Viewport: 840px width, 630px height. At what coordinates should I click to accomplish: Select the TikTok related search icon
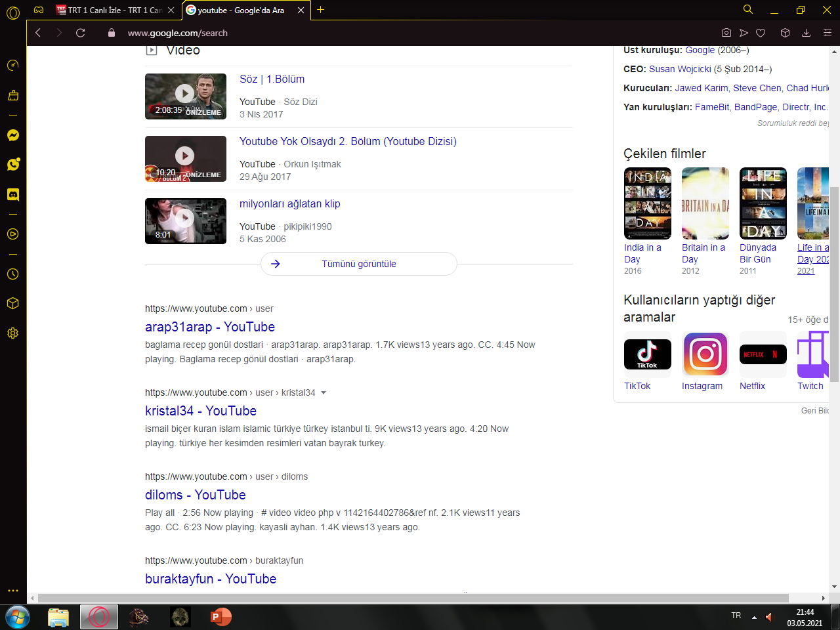648,354
